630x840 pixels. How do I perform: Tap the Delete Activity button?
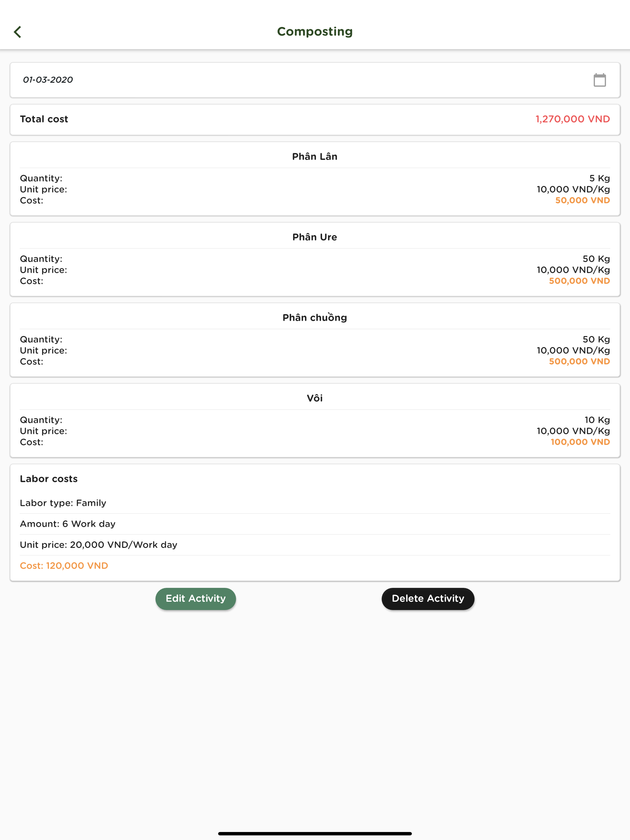(428, 598)
